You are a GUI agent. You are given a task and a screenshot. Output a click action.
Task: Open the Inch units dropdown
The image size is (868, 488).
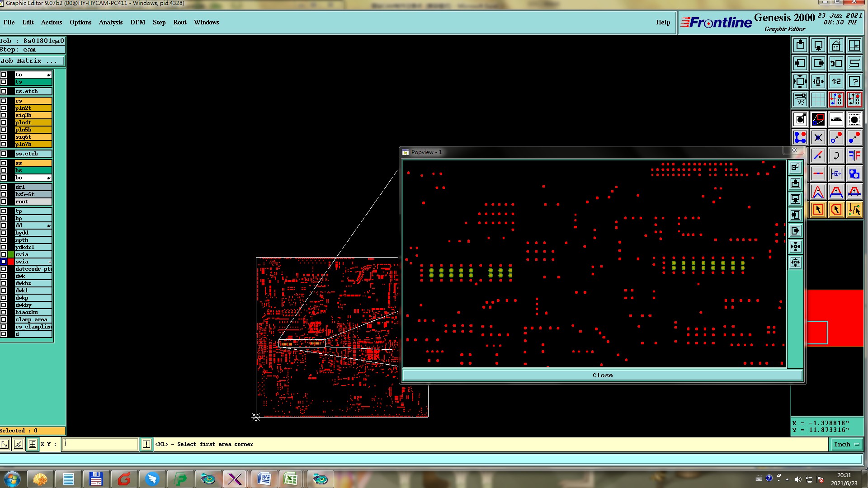(x=846, y=444)
